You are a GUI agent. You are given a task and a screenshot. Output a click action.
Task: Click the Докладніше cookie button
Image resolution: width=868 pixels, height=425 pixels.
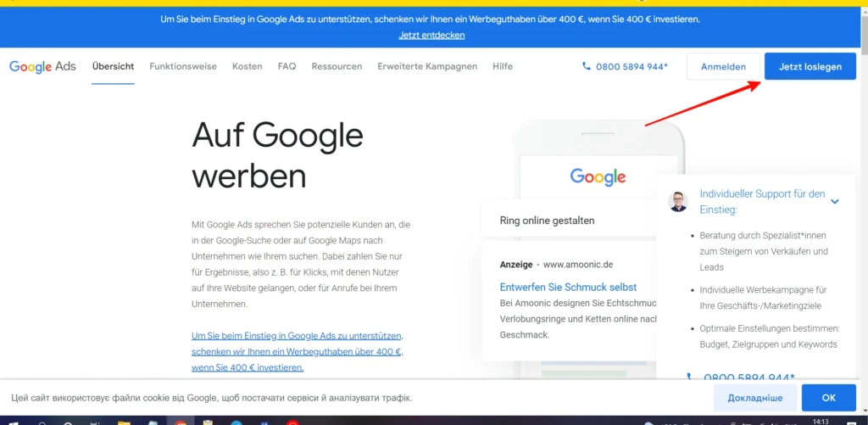[755, 398]
